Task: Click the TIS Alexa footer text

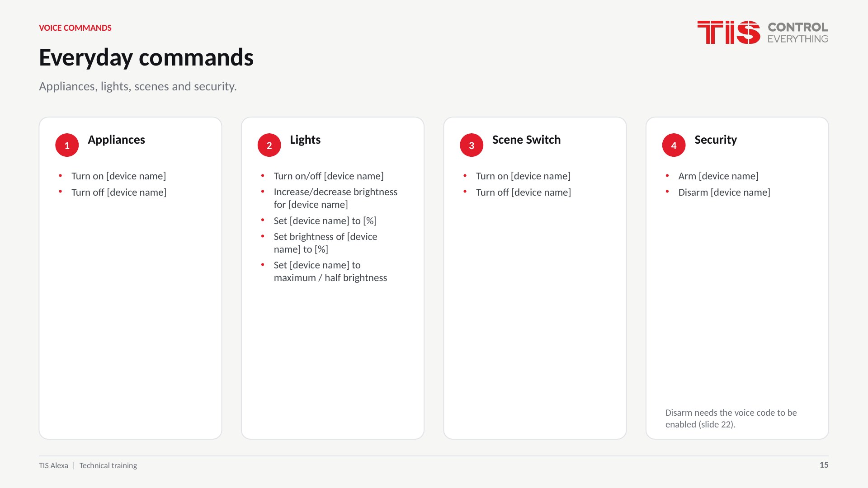Action: click(x=53, y=465)
